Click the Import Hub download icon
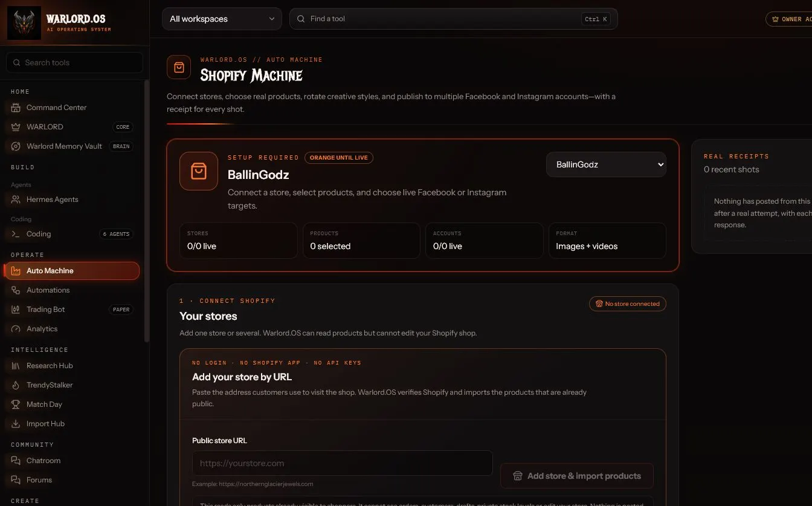Screen dimensions: 812x506 tap(16, 424)
